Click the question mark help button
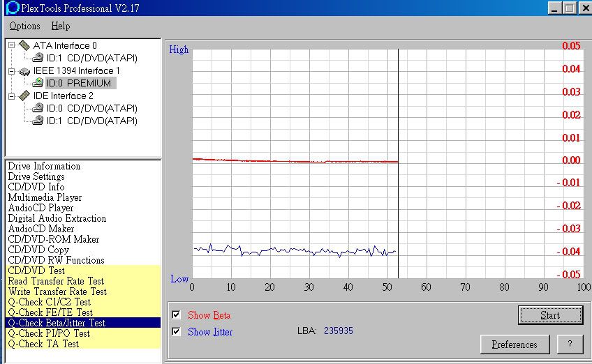The width and height of the screenshot is (592, 364). point(570,344)
